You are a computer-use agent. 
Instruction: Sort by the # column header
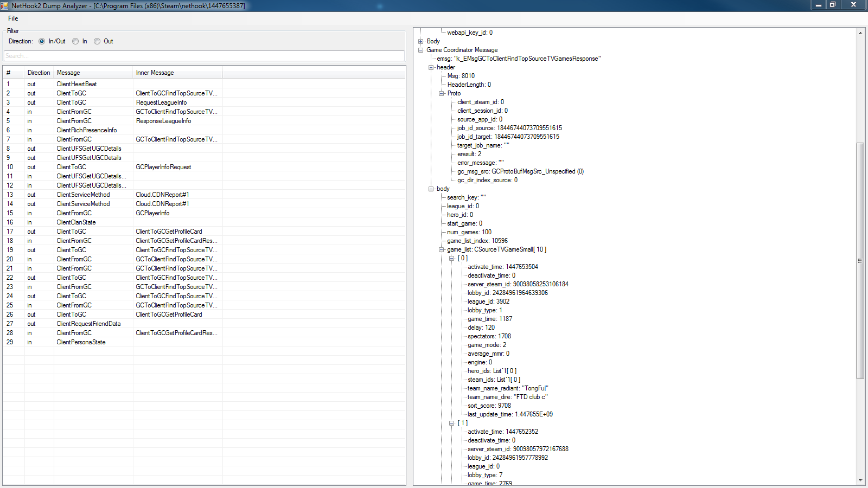click(x=14, y=73)
